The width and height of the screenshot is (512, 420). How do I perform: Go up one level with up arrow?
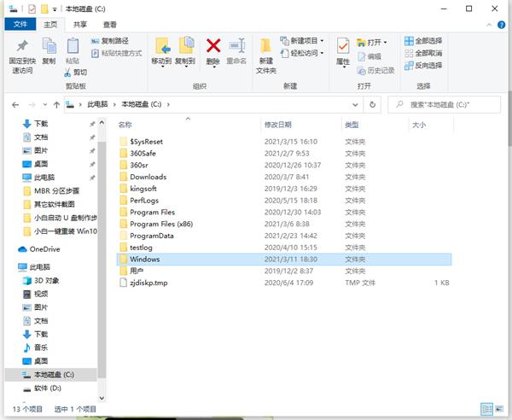[x=56, y=105]
